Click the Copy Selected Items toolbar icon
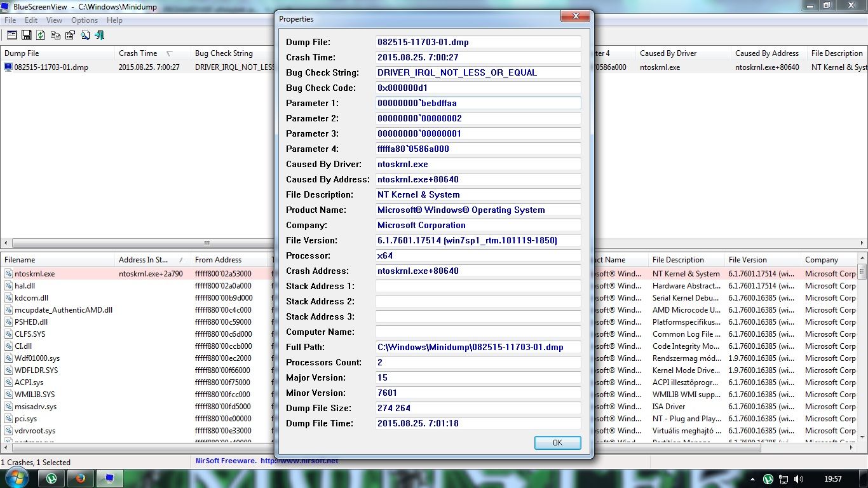 coord(56,35)
